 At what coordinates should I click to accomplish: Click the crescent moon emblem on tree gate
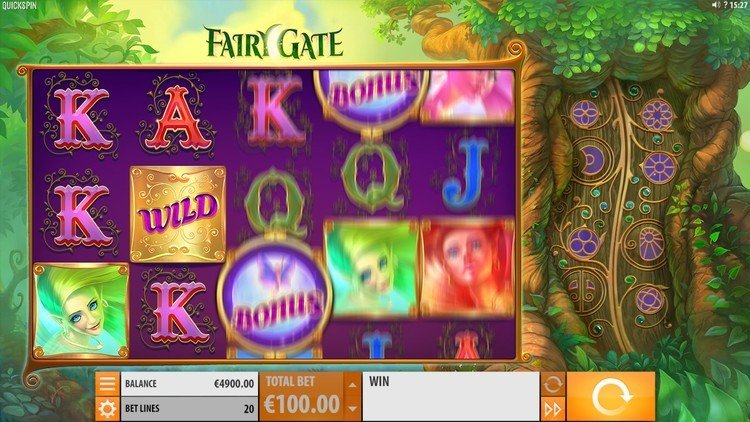click(x=591, y=158)
